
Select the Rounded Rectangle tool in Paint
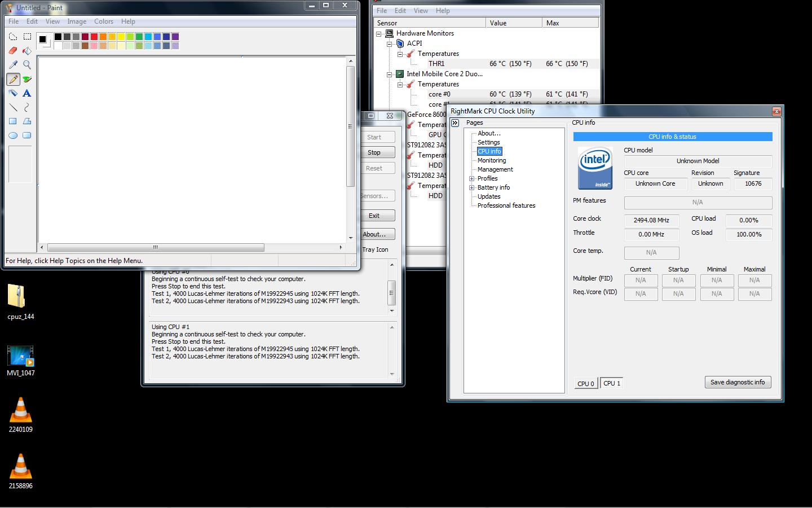pyautogui.click(x=27, y=135)
